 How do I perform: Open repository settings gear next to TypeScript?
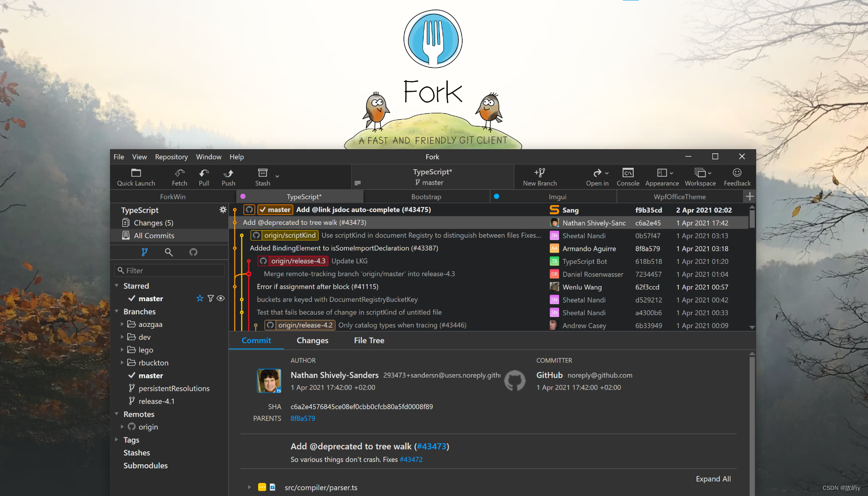click(x=223, y=210)
